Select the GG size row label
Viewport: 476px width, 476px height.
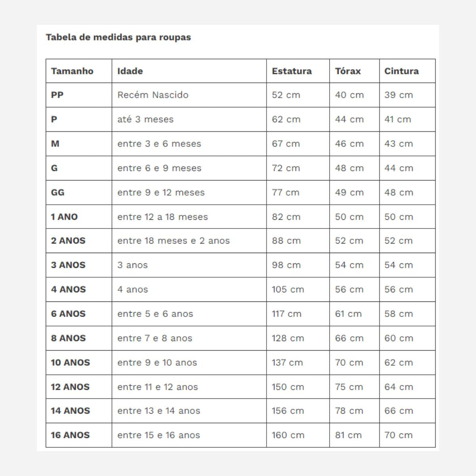pyautogui.click(x=58, y=193)
